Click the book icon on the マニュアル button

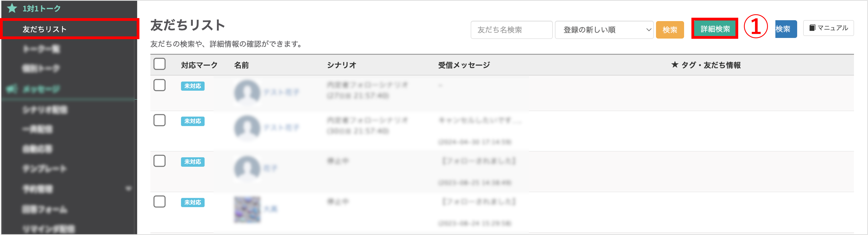[x=812, y=28]
